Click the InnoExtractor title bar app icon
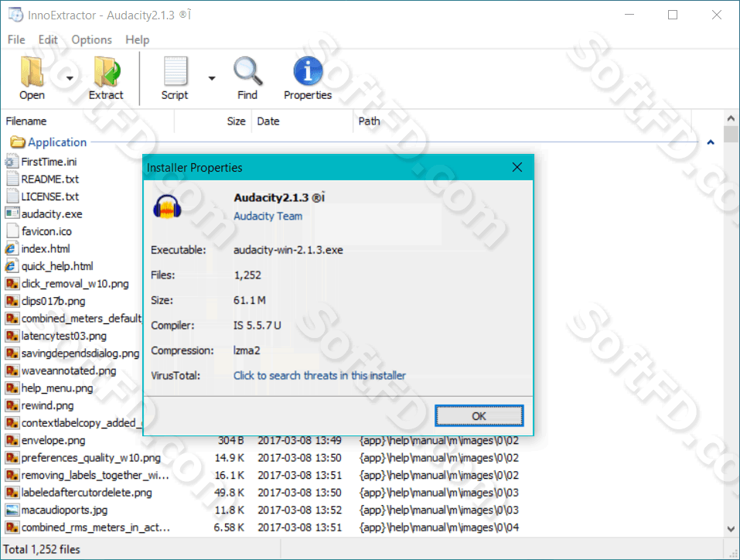Screen dimensions: 740x560 [15, 15]
